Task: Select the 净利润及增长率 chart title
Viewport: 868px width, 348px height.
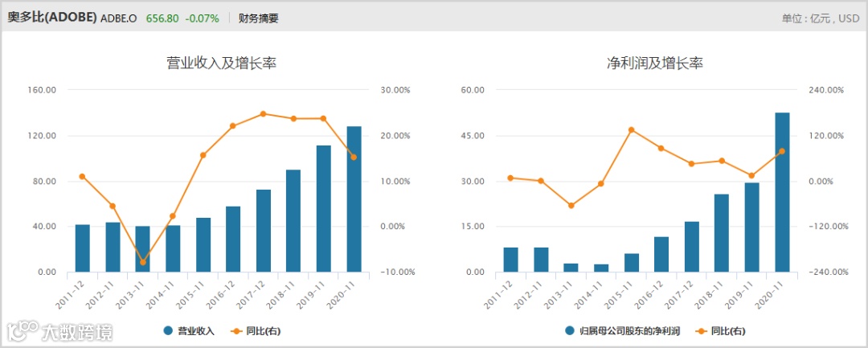Action: (655, 63)
